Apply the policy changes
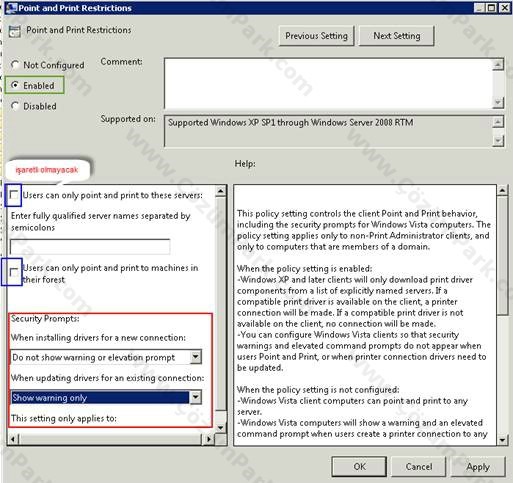Image resolution: width=513 pixels, height=483 pixels. point(478,466)
